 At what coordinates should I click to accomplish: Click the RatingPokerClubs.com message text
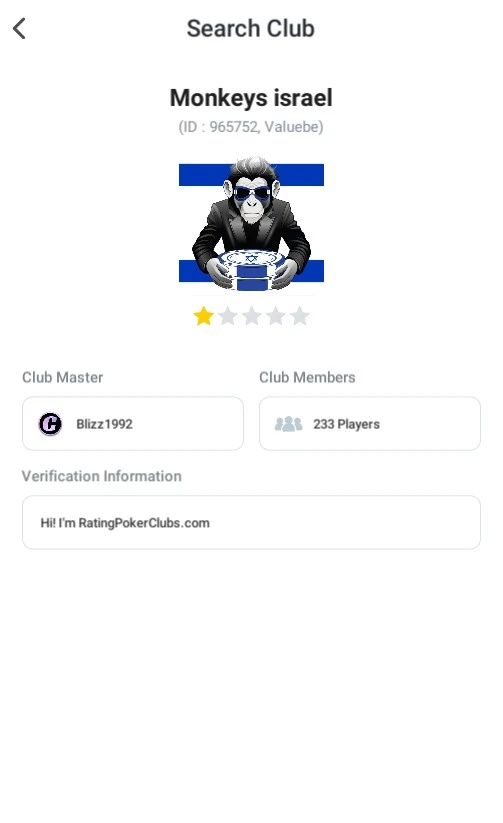pyautogui.click(x=125, y=523)
